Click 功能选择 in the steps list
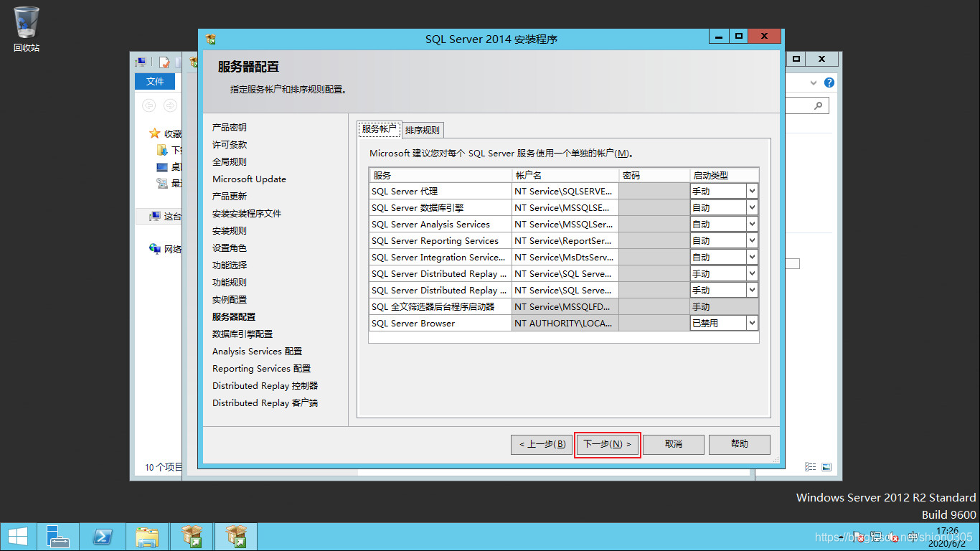This screenshot has width=980, height=551. point(230,265)
